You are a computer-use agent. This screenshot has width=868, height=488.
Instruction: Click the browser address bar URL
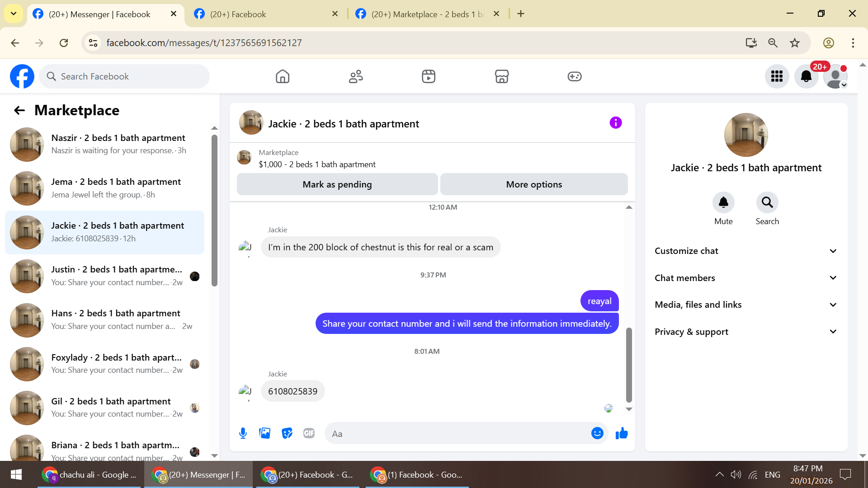204,43
